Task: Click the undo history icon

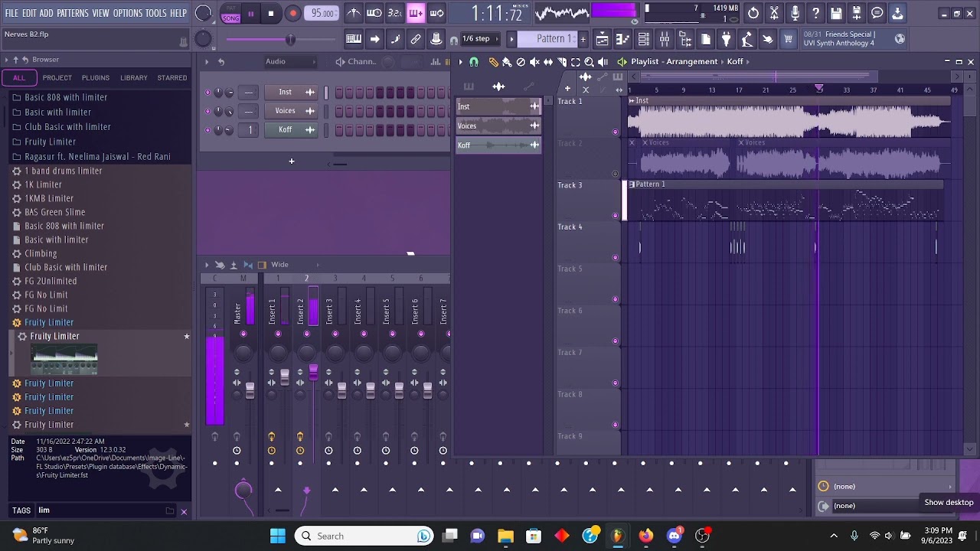Action: click(x=753, y=13)
